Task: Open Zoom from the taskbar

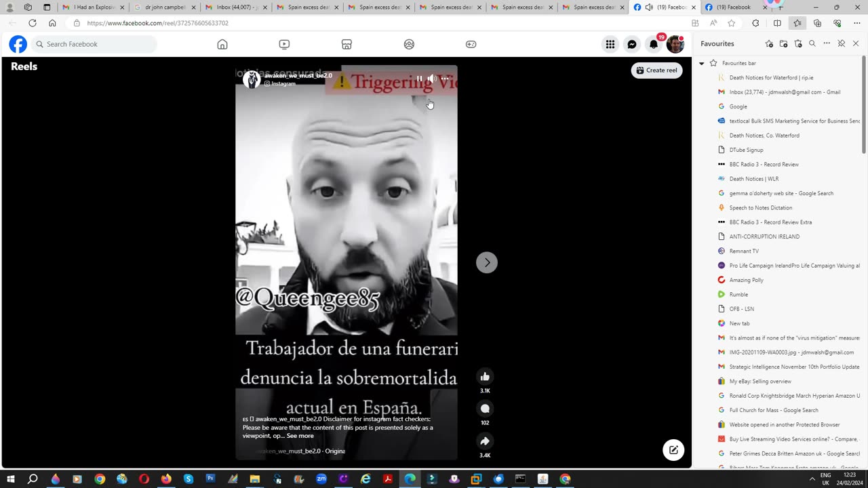Action: pyautogui.click(x=321, y=479)
